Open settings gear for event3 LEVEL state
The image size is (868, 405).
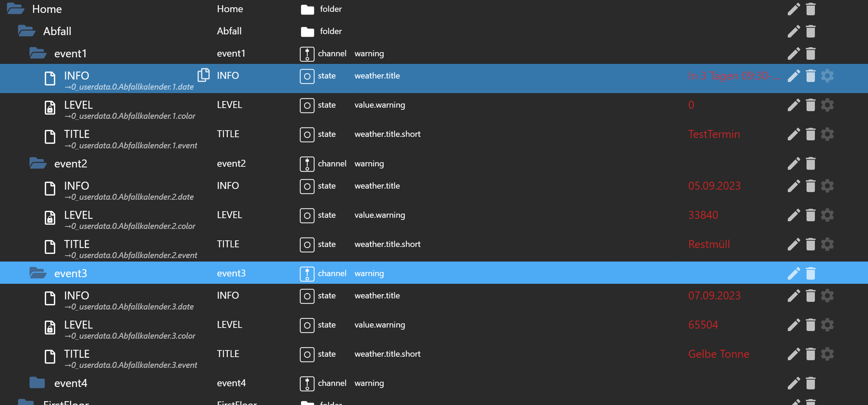(x=827, y=325)
